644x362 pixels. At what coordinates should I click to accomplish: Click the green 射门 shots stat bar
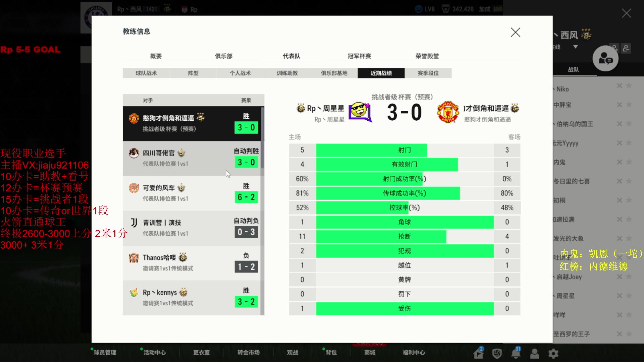(371, 150)
